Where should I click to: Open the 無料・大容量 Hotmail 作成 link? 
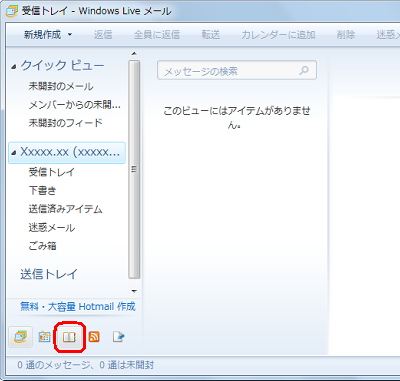click(78, 306)
